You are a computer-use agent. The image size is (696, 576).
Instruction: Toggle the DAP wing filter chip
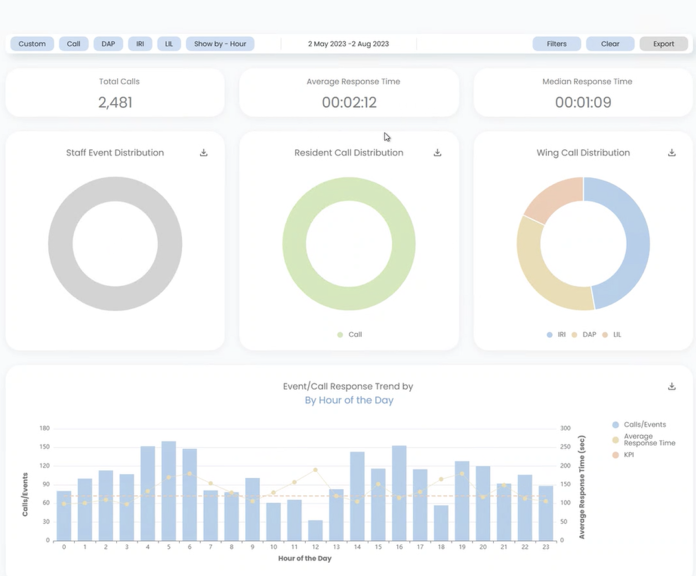[108, 44]
